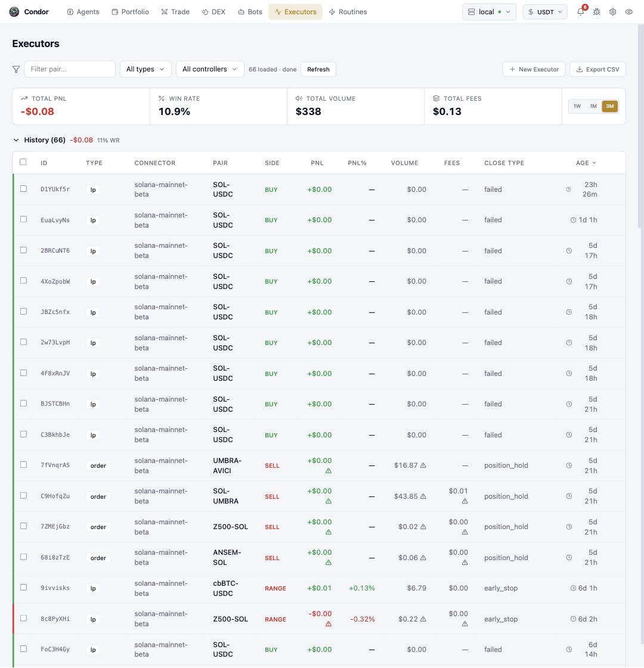
Task: Select the FoC3H4Gy row checkbox
Action: coord(23,649)
